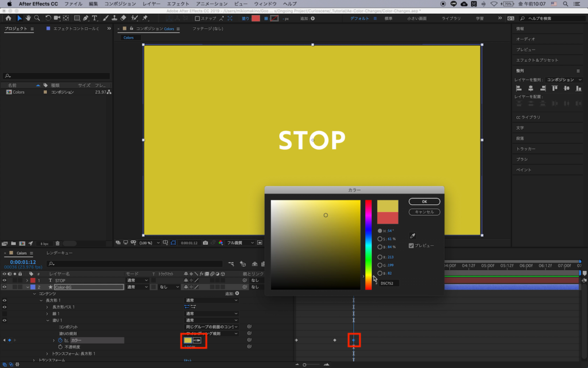Select the Unified Camera tool
Image resolution: width=588 pixels, height=368 pixels.
coord(57,18)
